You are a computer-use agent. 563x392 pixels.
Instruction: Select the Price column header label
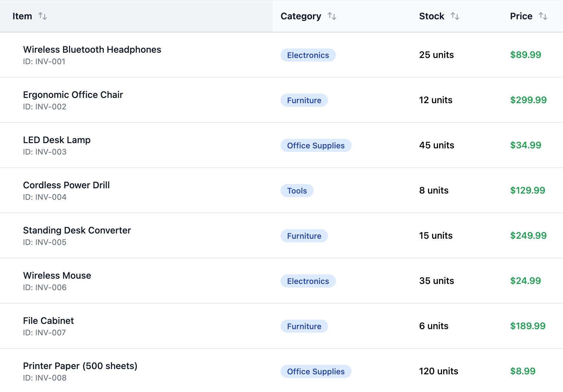[x=521, y=16]
